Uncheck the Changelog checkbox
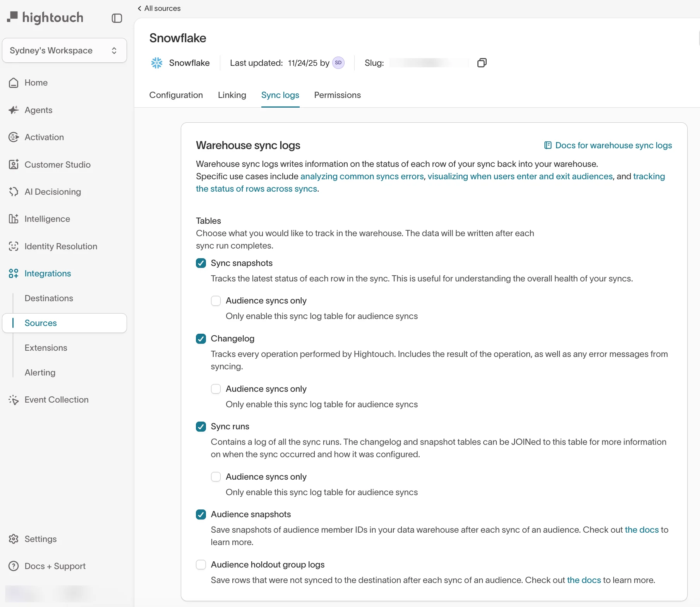This screenshot has width=700, height=607. click(x=201, y=339)
